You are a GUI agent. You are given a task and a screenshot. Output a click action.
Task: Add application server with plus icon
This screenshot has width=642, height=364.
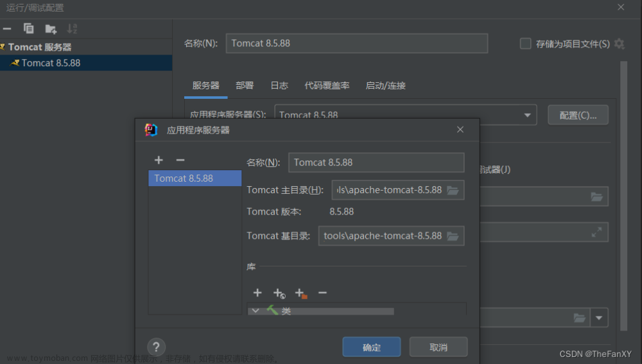tap(159, 160)
